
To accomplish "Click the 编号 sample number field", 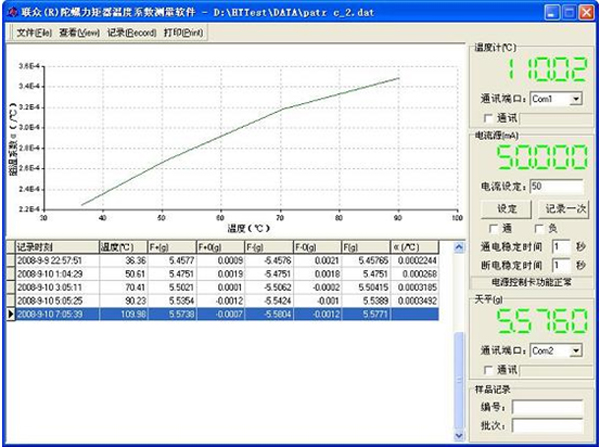I will [x=550, y=407].
